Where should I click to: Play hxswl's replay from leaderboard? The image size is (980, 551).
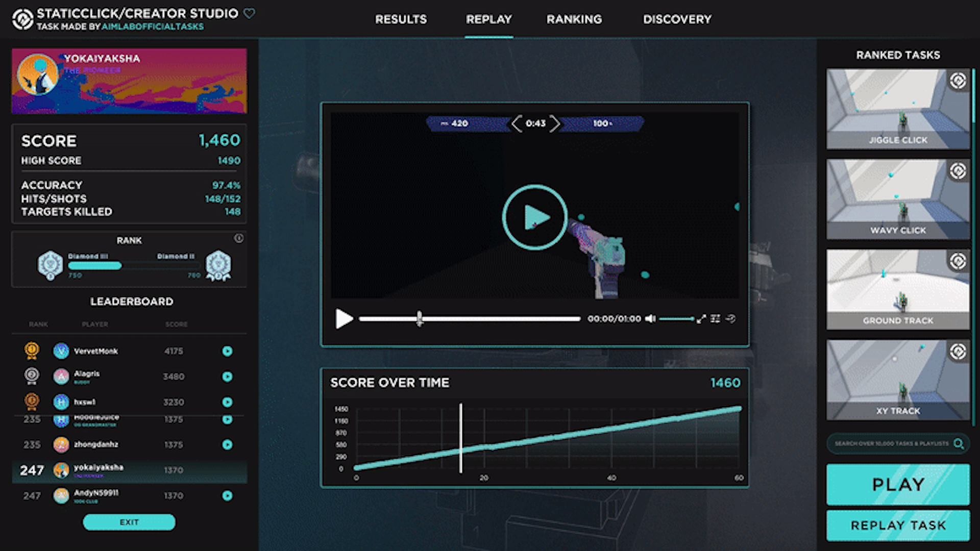point(227,402)
